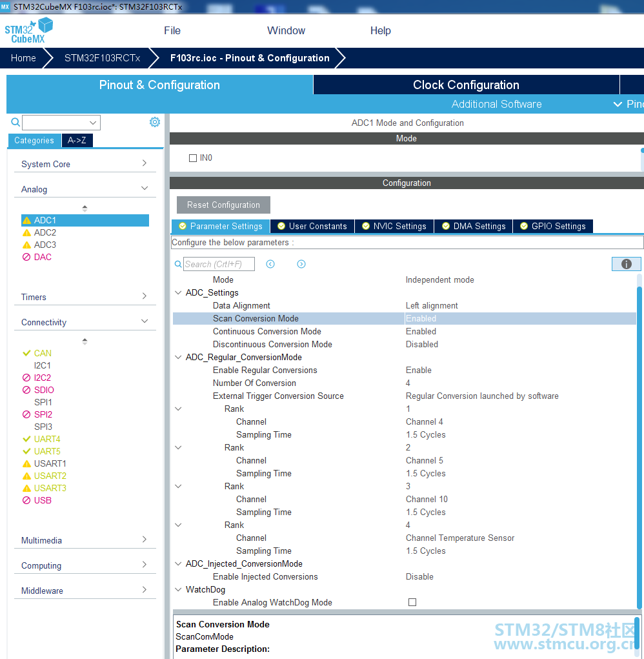Viewport: 644px width, 659px height.
Task: Click the up-down arrows under the Analog category
Action: coord(85,208)
